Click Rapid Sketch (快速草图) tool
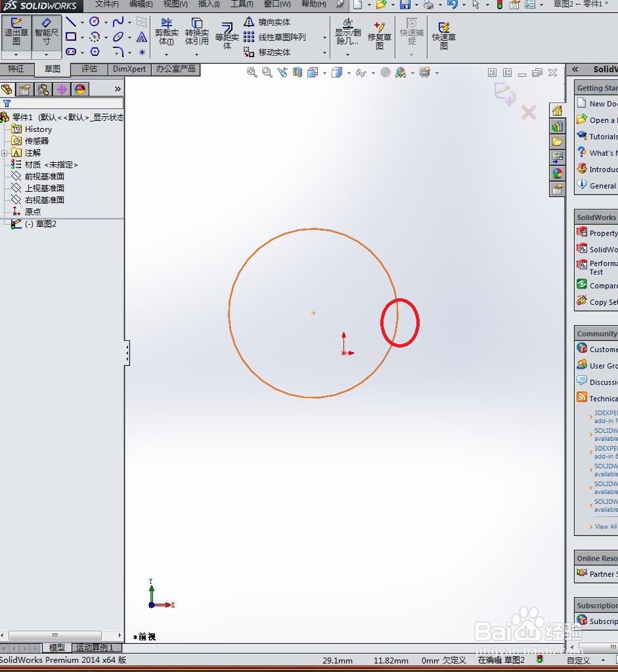 coord(443,35)
